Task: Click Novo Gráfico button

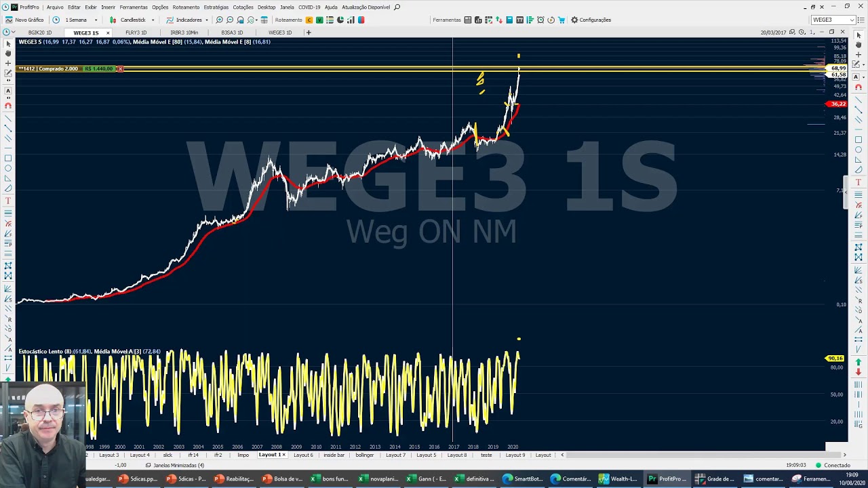Action: coord(24,20)
